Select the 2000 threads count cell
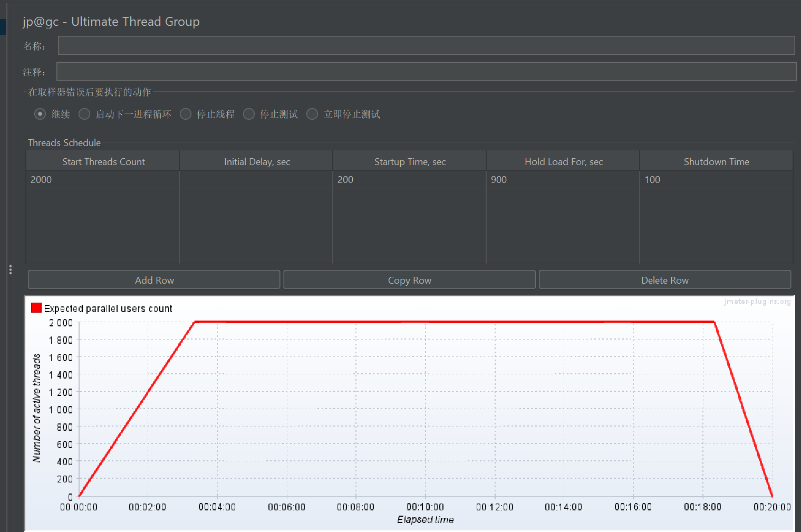Image resolution: width=801 pixels, height=532 pixels. click(103, 179)
